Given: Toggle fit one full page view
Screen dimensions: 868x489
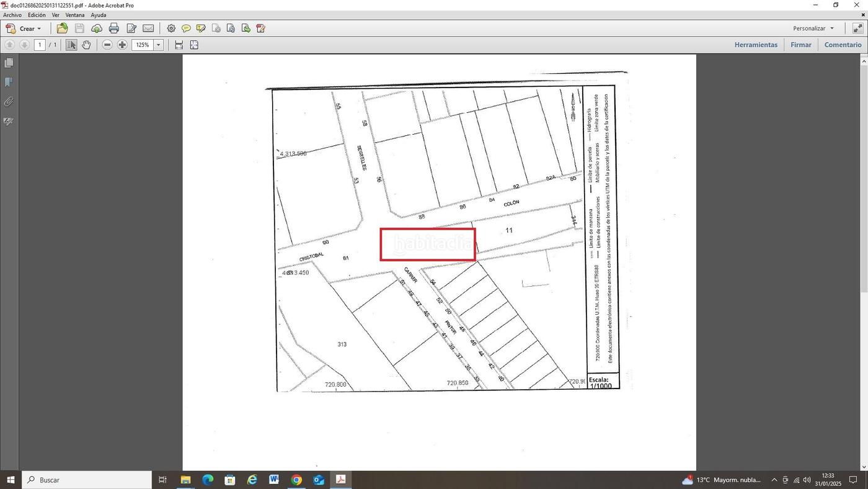Looking at the screenshot, I should pyautogui.click(x=194, y=45).
